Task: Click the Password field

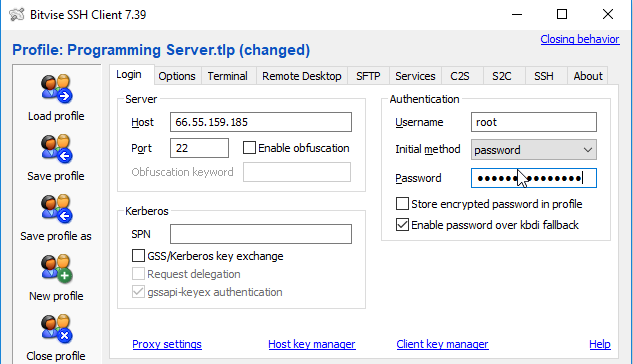Action: coord(534,178)
